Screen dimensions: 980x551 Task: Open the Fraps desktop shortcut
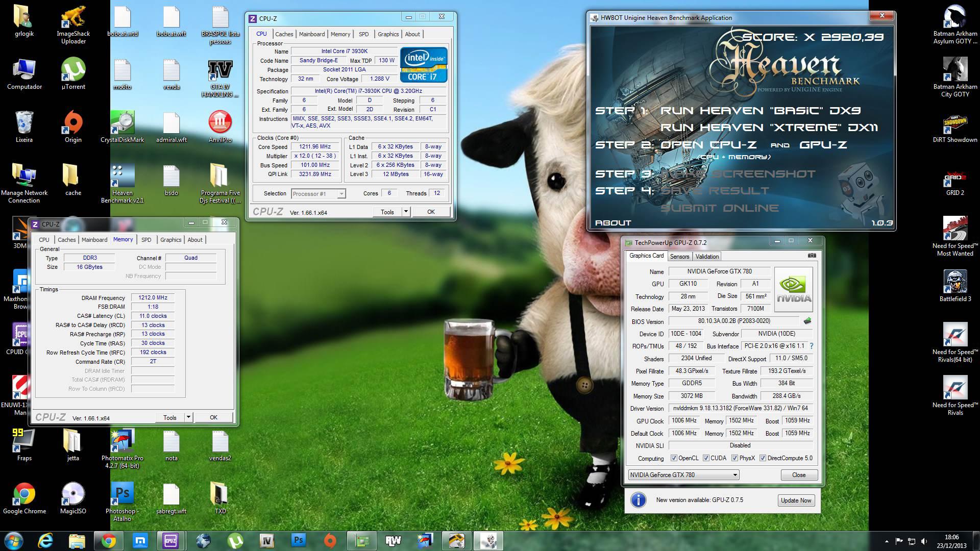coord(24,445)
